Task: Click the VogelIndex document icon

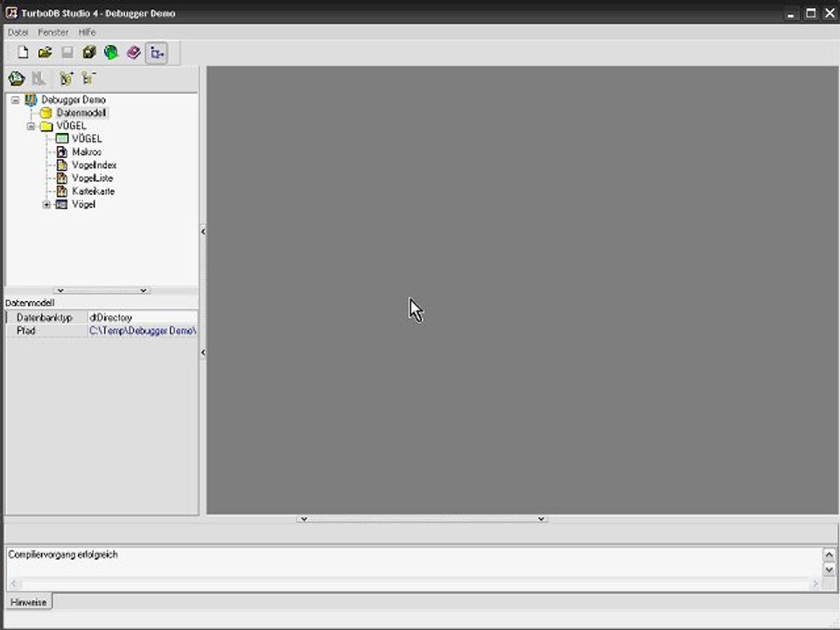Action: coord(62,165)
